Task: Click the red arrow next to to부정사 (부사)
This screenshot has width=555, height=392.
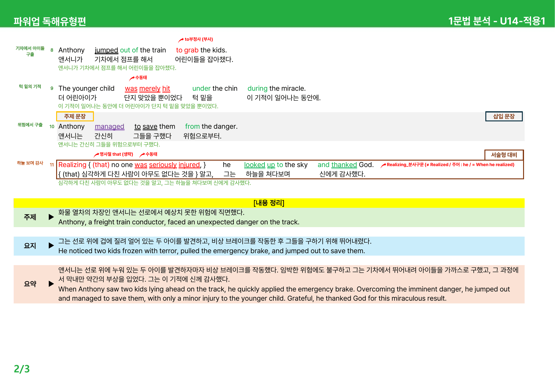Action: 181,40
